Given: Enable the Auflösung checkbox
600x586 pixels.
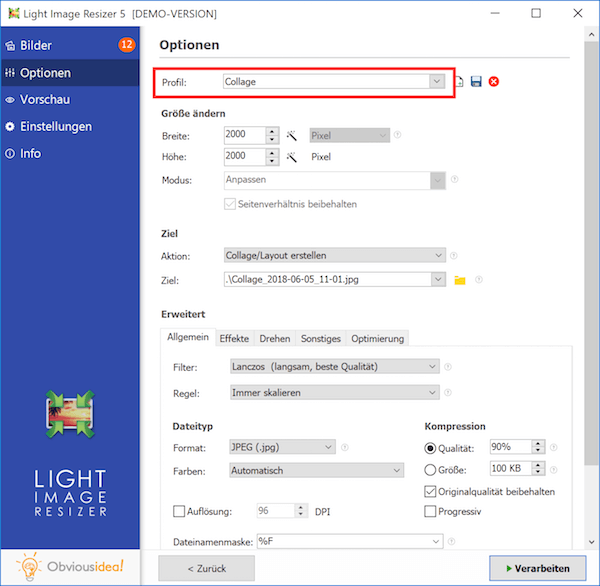Looking at the screenshot, I should click(x=179, y=511).
